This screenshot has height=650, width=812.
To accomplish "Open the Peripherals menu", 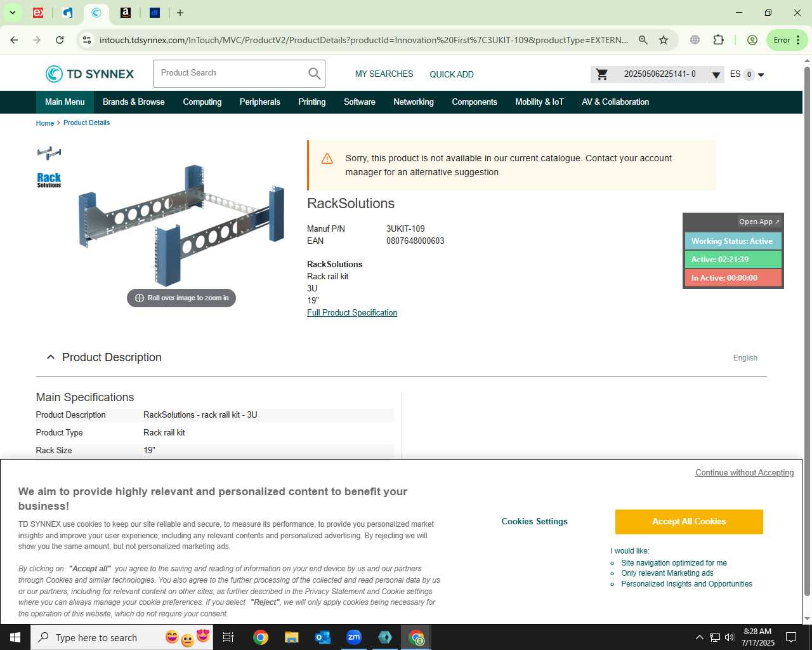I will pyautogui.click(x=259, y=102).
